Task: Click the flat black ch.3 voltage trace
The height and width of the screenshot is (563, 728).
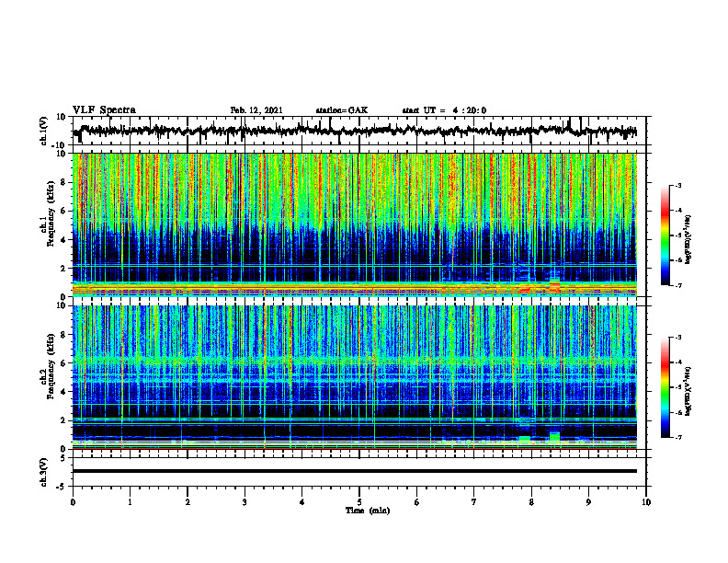Action: (x=355, y=471)
